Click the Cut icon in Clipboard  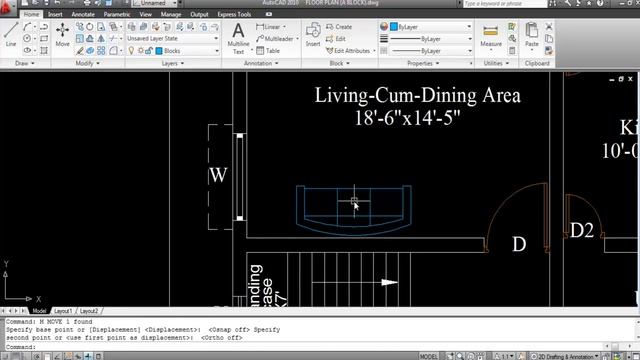tap(549, 27)
